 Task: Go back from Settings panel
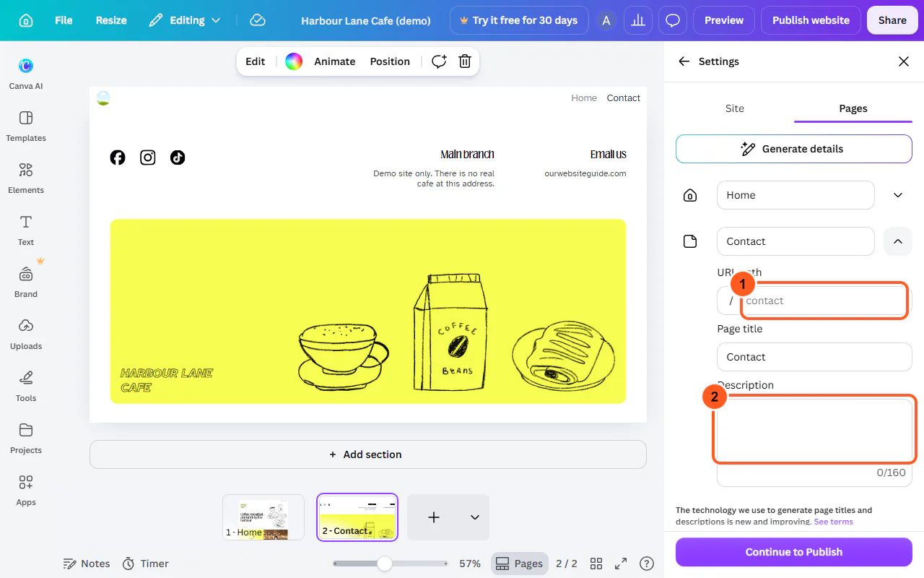click(684, 61)
